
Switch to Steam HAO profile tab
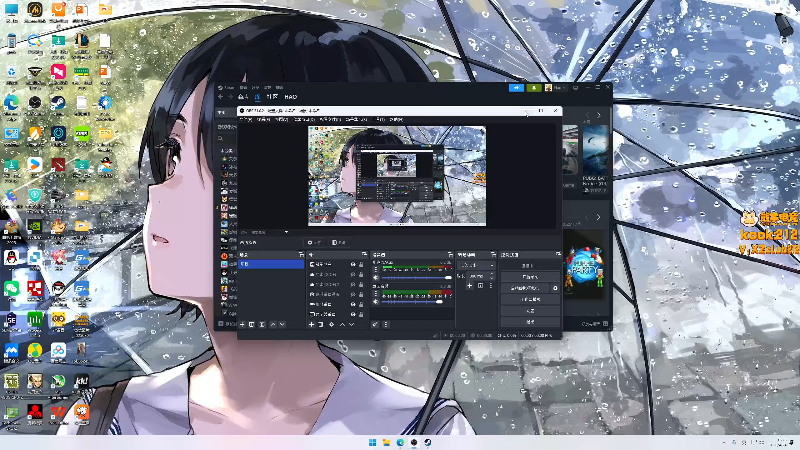291,96
